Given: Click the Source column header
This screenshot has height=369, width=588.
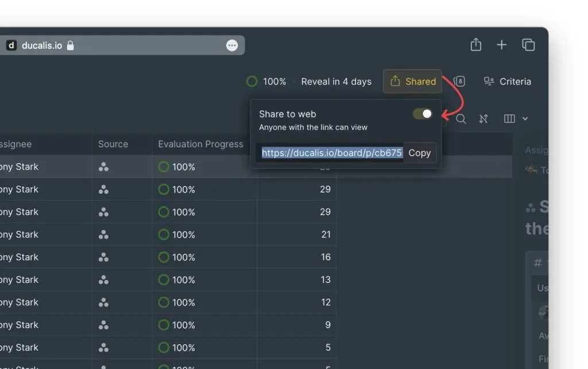Looking at the screenshot, I should coord(113,144).
